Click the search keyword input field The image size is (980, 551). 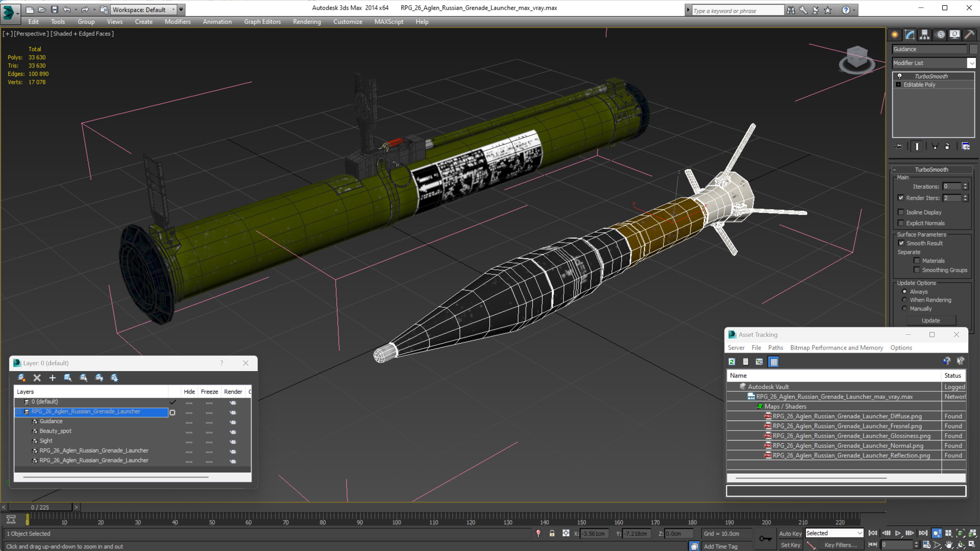[x=737, y=11]
